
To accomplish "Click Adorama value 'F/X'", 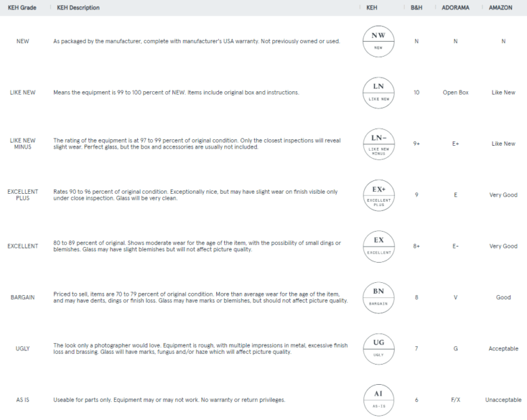I will coord(455,400).
